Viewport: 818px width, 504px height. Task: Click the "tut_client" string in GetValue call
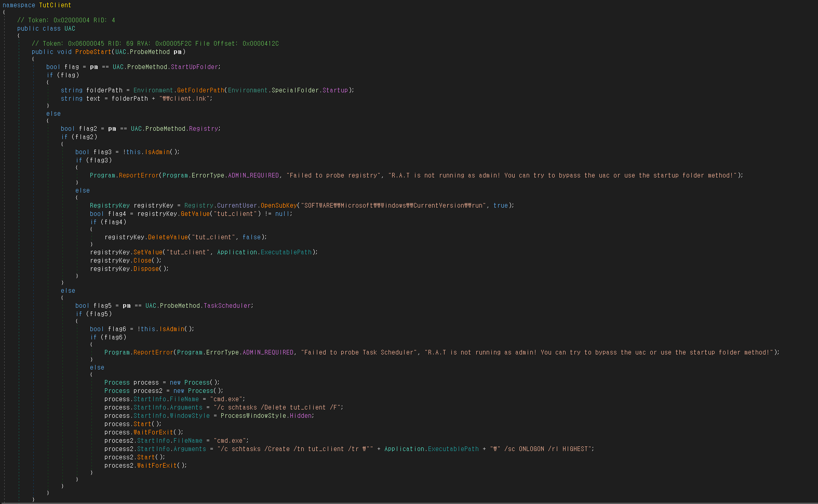(235, 214)
